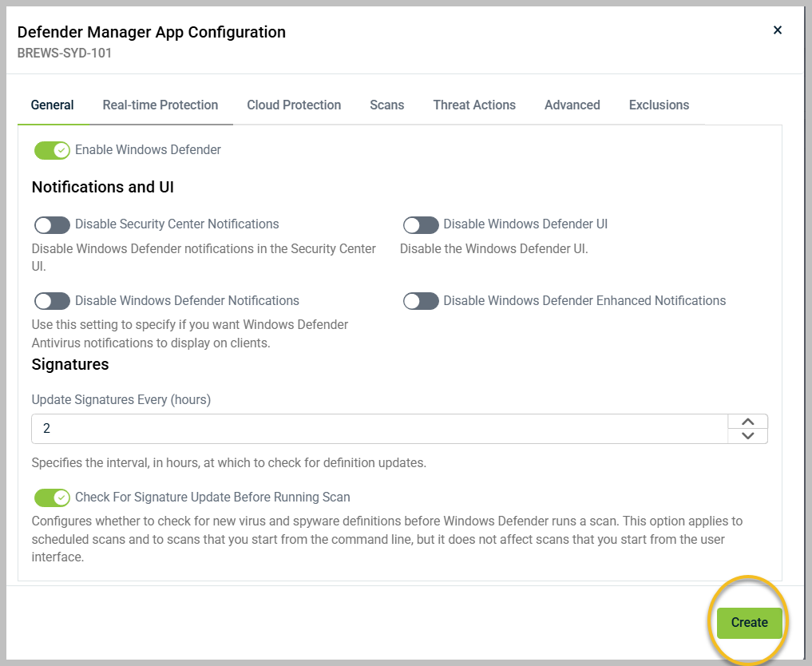
Task: Close the Defender Manager App Configuration dialog
Action: pyautogui.click(x=777, y=30)
